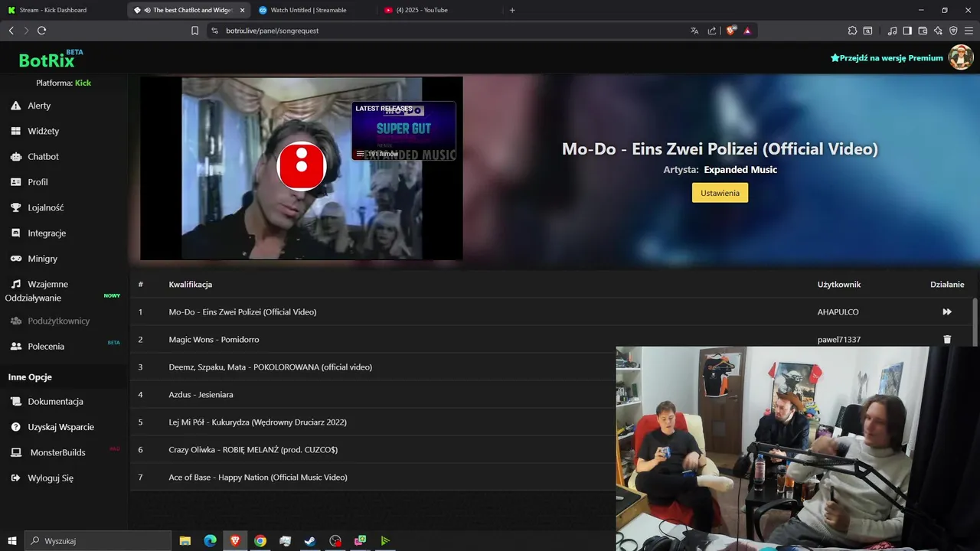The height and width of the screenshot is (551, 980).
Task: Click the Brave Rewards triangle icon
Action: tap(747, 31)
